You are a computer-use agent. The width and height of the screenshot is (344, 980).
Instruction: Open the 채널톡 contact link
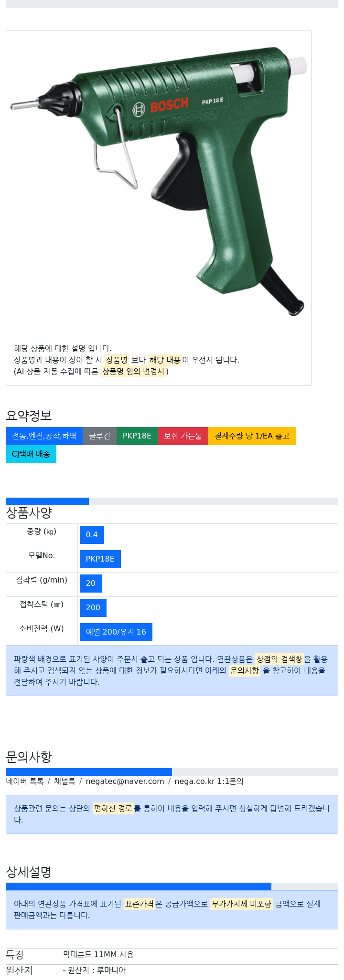64,782
